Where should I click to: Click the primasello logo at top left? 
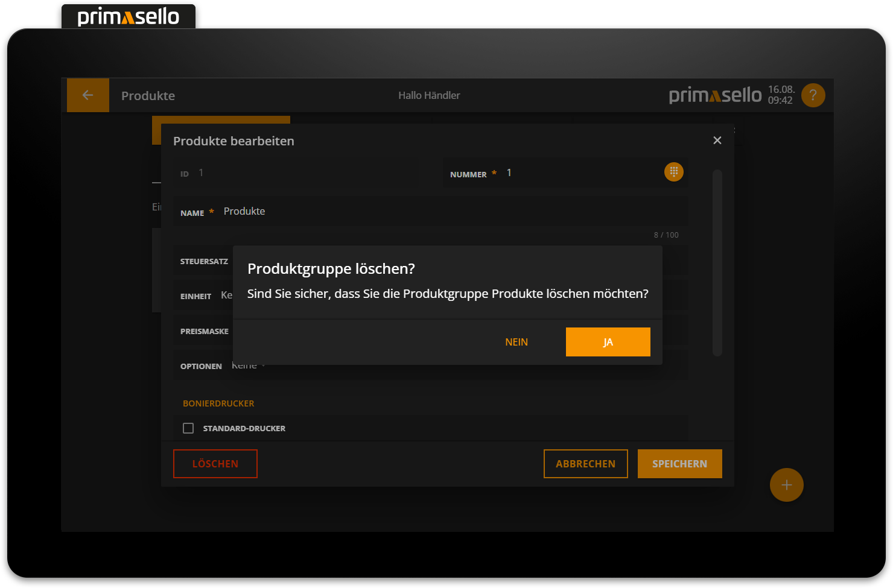128,16
